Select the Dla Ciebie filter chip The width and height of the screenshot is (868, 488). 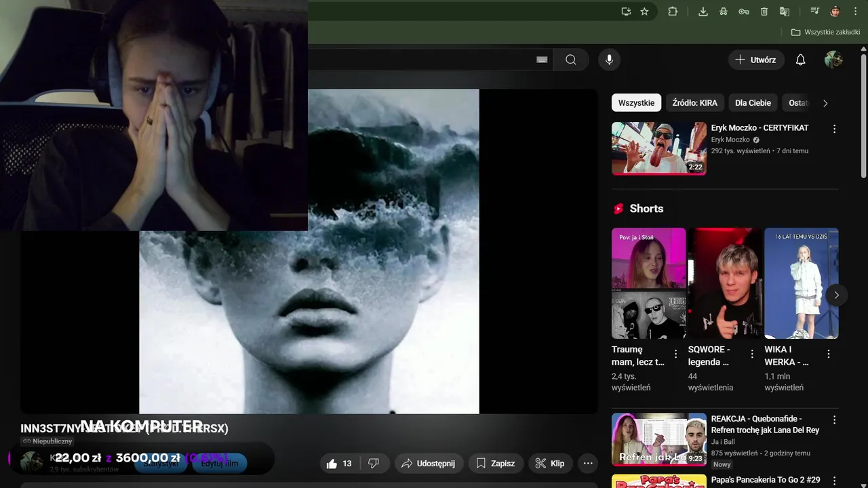[753, 103]
